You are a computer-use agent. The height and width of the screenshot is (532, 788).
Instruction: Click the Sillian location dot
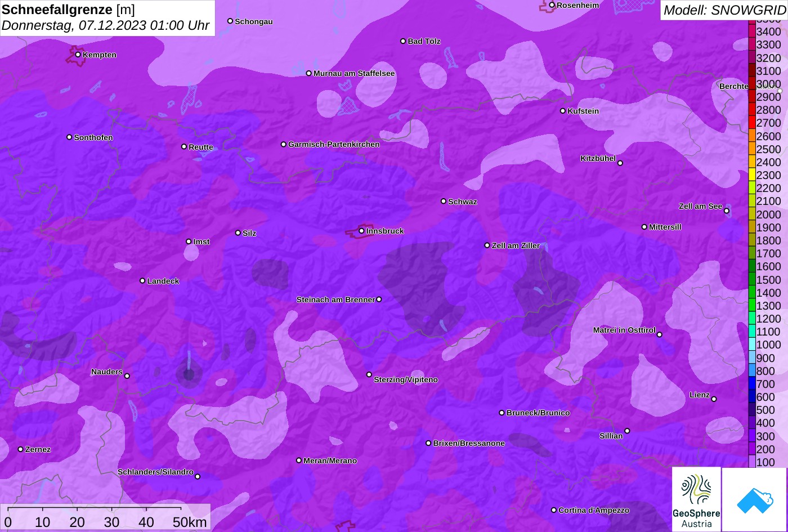tap(627, 431)
